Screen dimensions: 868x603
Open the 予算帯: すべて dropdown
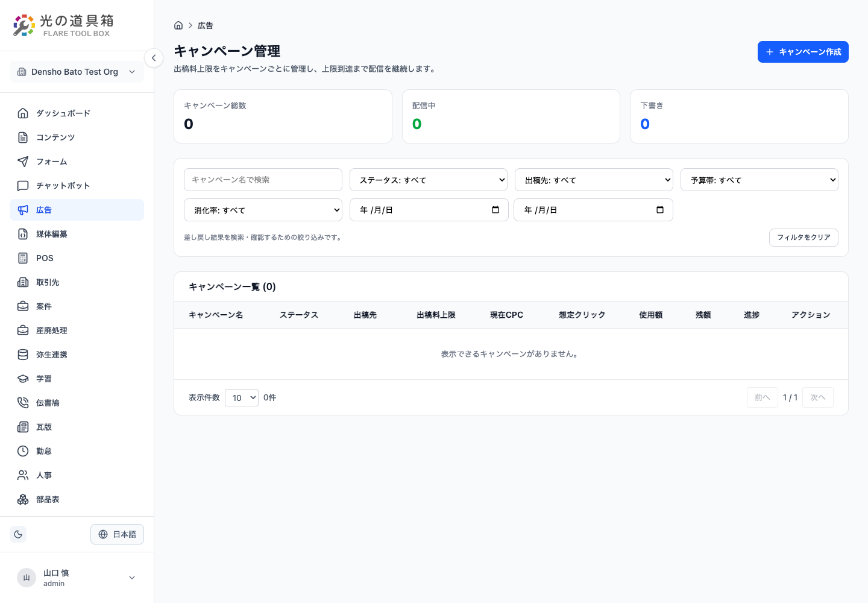coord(759,180)
